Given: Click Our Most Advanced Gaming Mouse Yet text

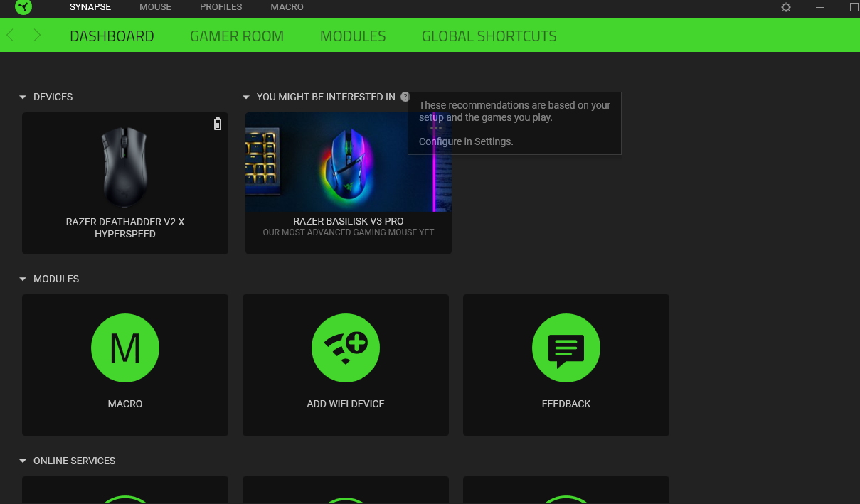Looking at the screenshot, I should tap(349, 232).
